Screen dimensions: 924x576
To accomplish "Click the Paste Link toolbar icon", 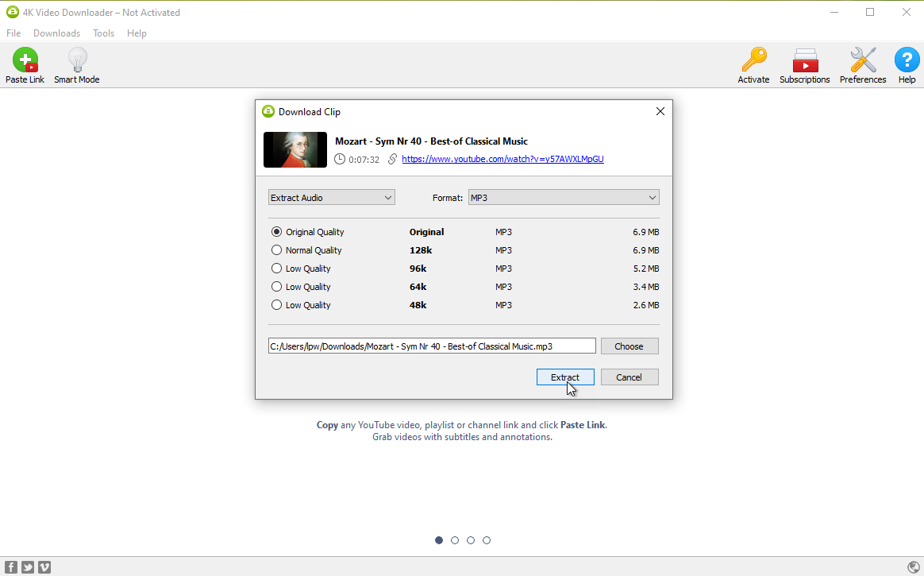I will click(x=25, y=61).
